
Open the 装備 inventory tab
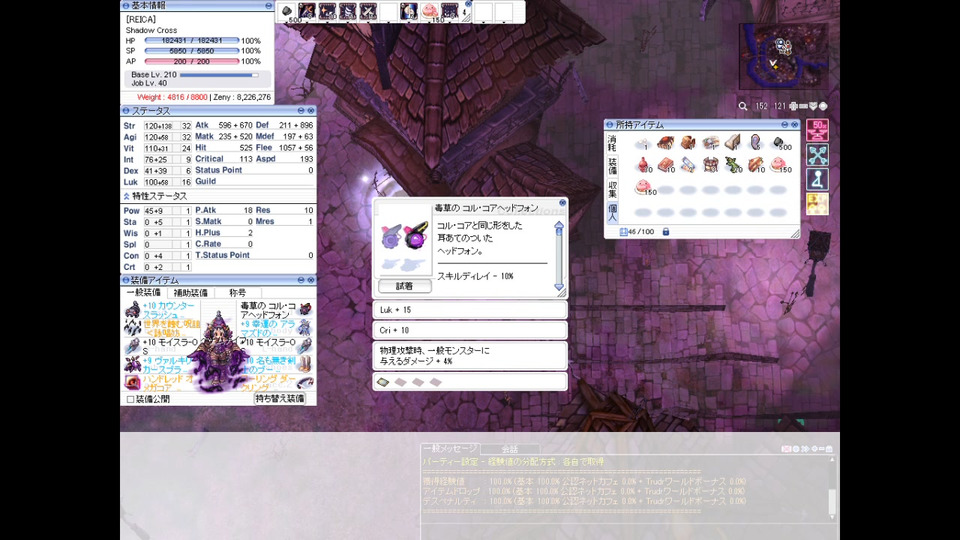(x=612, y=166)
